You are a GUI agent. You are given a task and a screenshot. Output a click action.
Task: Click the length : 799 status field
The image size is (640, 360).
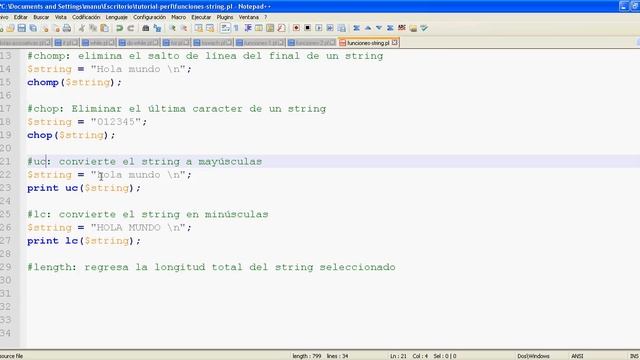pos(306,356)
